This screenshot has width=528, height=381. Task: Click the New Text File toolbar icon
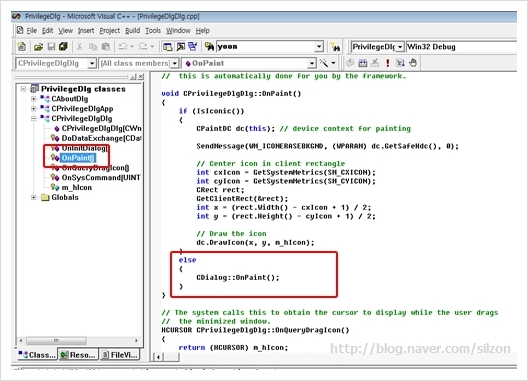22,46
